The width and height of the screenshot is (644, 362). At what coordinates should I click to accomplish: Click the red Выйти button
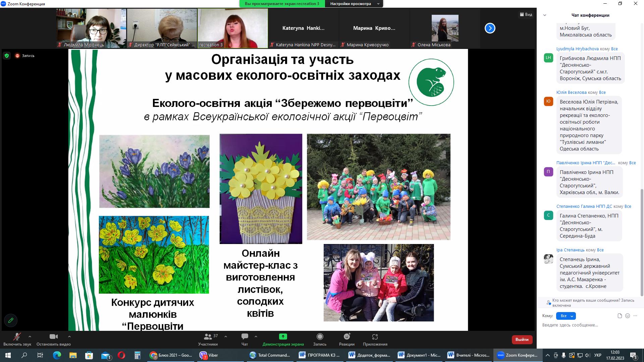[x=522, y=340]
